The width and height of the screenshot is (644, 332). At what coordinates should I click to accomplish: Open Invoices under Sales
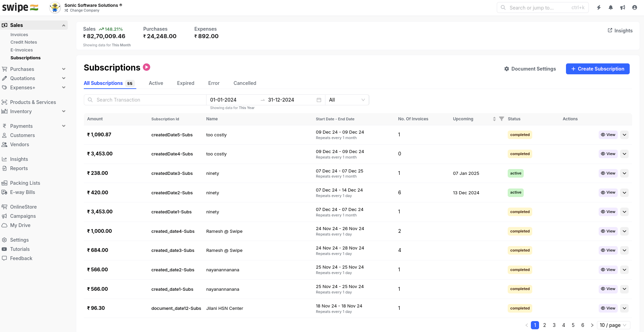[19, 35]
